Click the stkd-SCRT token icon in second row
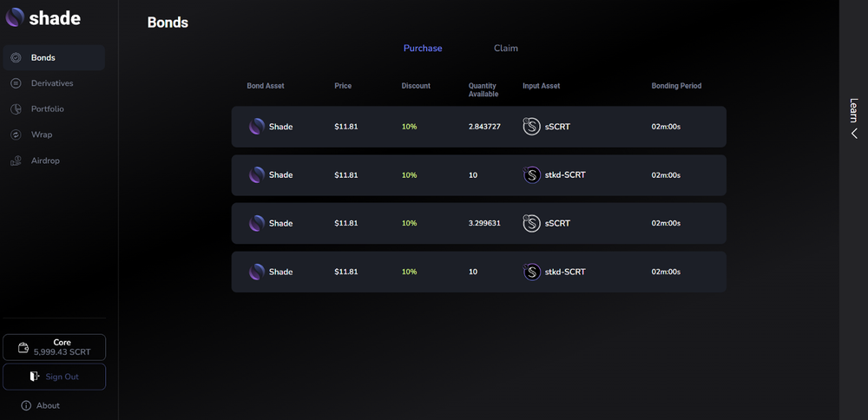Image resolution: width=868 pixels, height=420 pixels. click(x=531, y=175)
